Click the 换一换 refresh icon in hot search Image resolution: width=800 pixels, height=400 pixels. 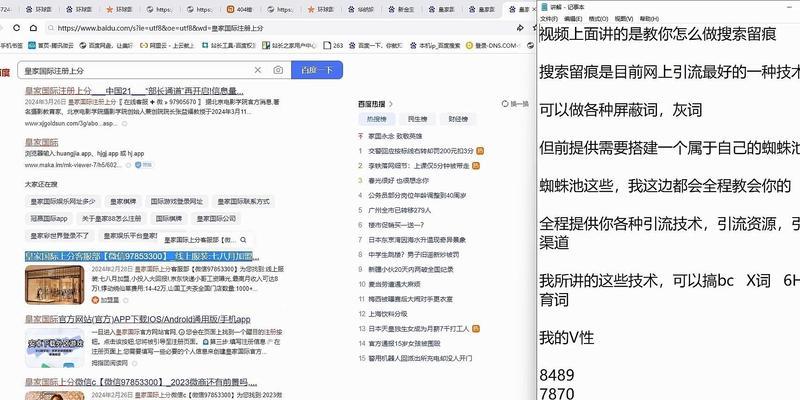tap(505, 104)
